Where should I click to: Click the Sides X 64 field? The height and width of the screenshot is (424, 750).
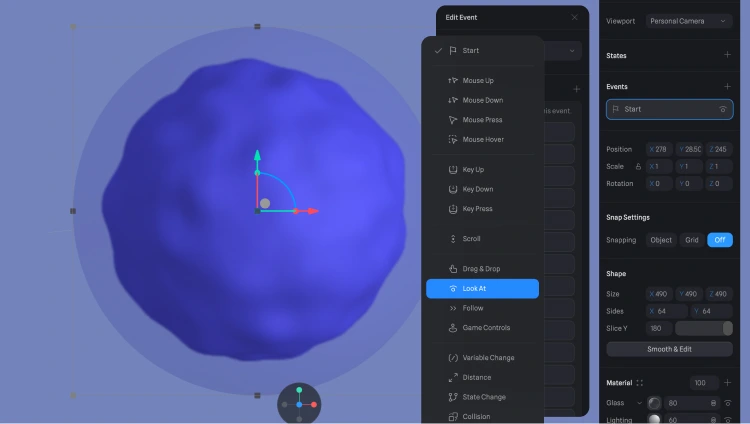(667, 311)
